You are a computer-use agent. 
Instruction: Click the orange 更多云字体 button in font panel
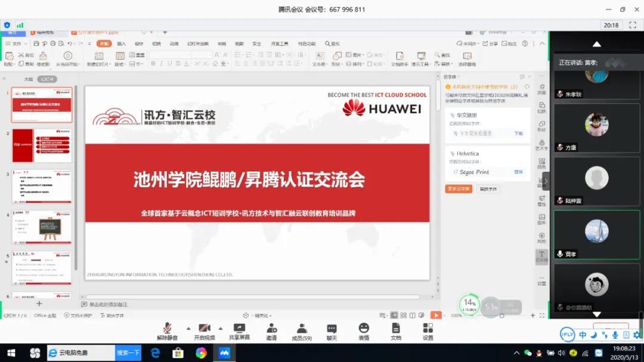pos(459,189)
